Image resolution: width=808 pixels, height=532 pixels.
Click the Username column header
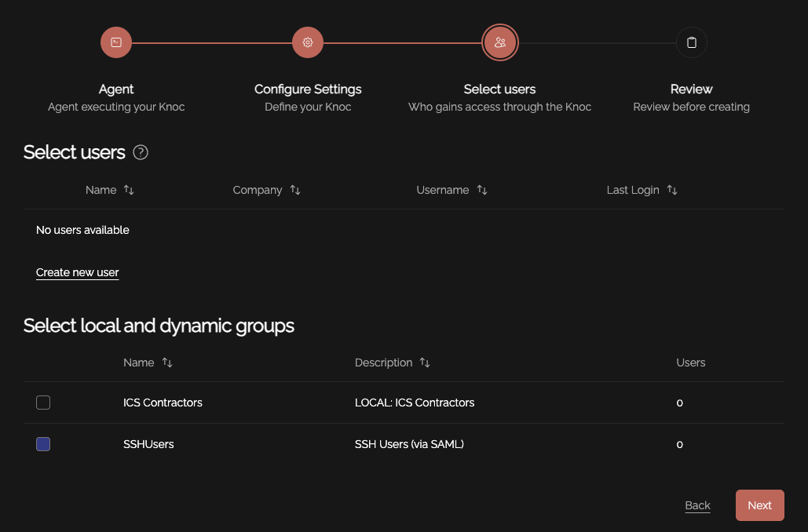[443, 190]
